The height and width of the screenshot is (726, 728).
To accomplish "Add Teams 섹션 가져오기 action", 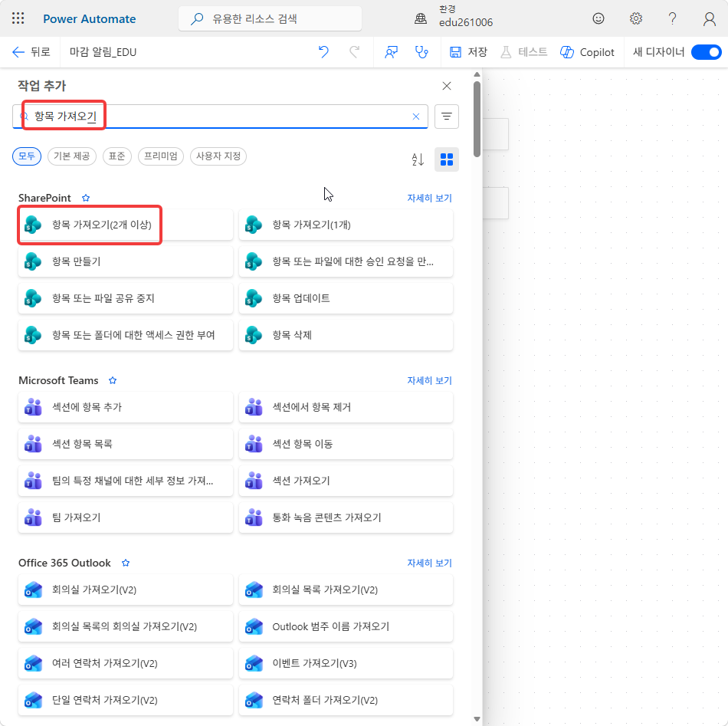I will pyautogui.click(x=346, y=481).
